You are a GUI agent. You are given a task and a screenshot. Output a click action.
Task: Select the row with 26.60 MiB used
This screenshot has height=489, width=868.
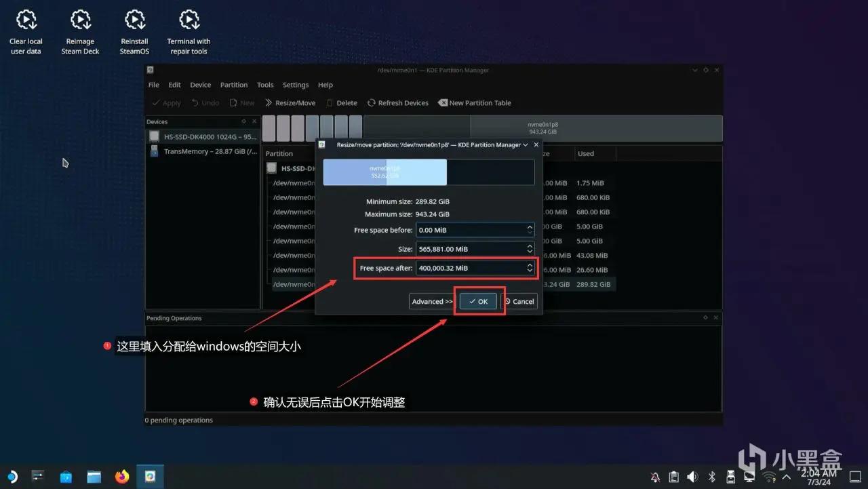[x=439, y=270]
